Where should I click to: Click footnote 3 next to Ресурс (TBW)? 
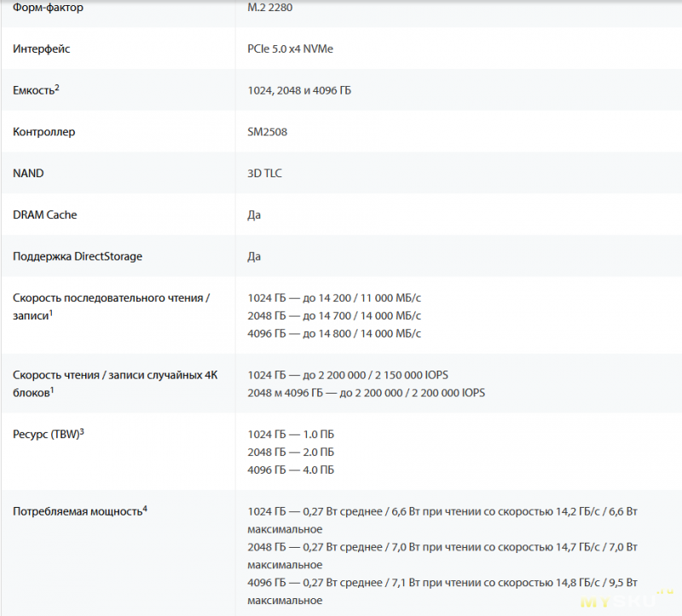pos(82,431)
